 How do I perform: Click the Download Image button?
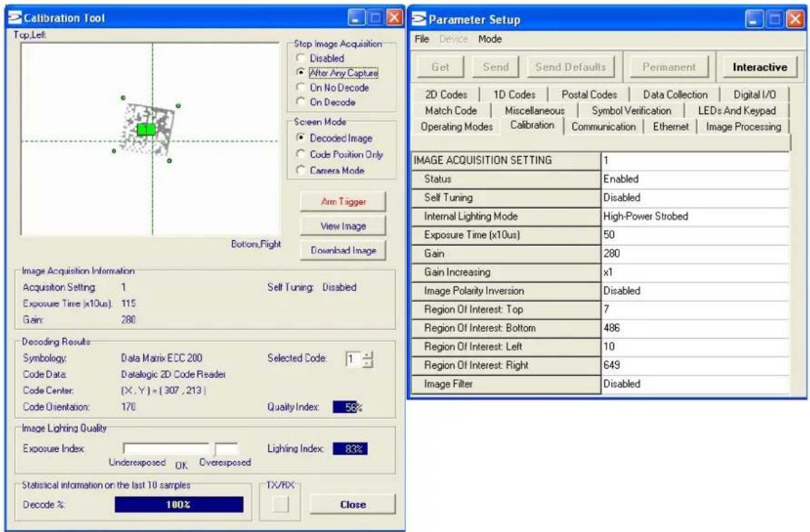click(343, 250)
